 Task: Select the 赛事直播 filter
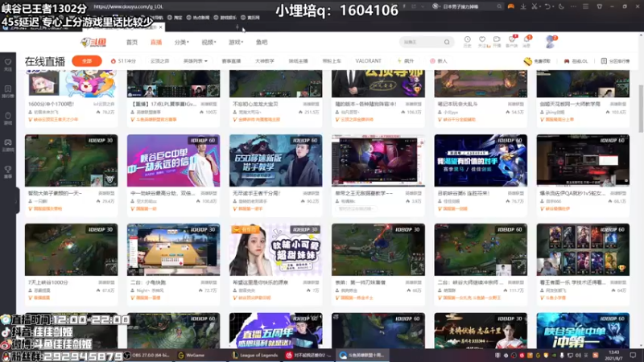point(231,61)
